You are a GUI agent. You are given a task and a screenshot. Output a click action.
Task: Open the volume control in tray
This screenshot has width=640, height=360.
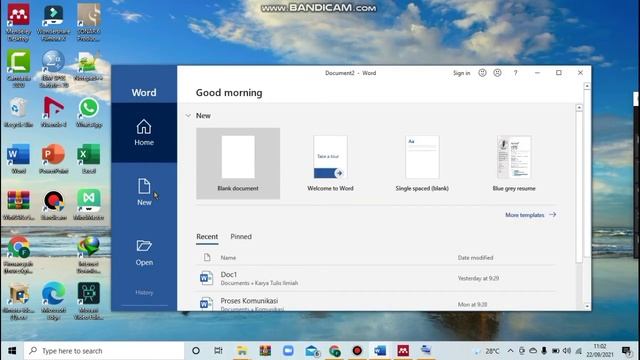coord(567,351)
